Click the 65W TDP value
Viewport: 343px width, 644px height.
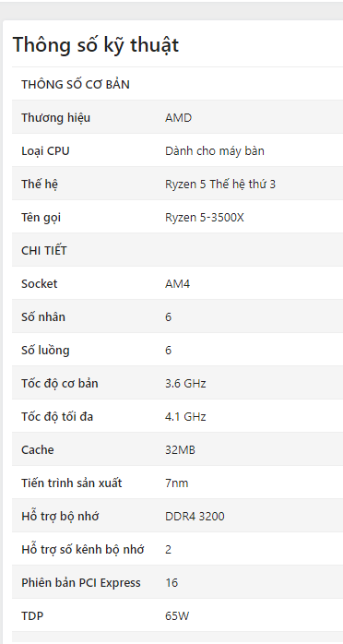[x=177, y=616]
